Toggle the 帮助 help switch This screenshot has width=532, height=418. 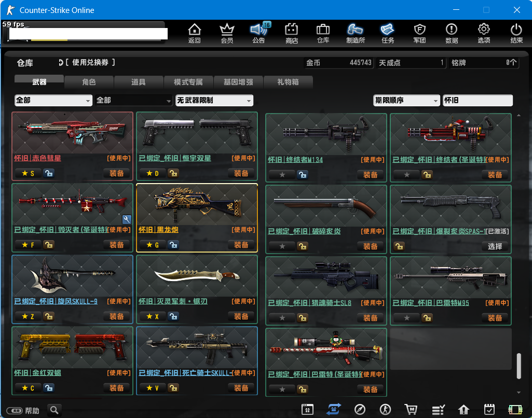pos(15,411)
